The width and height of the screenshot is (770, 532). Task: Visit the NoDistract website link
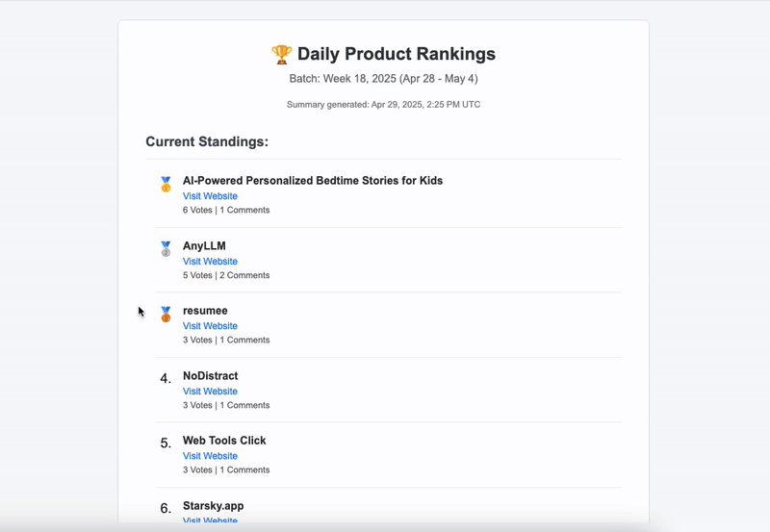pos(210,392)
